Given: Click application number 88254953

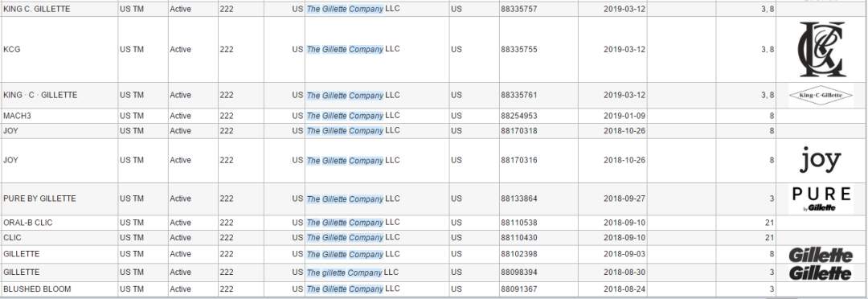Looking at the screenshot, I should [x=518, y=116].
